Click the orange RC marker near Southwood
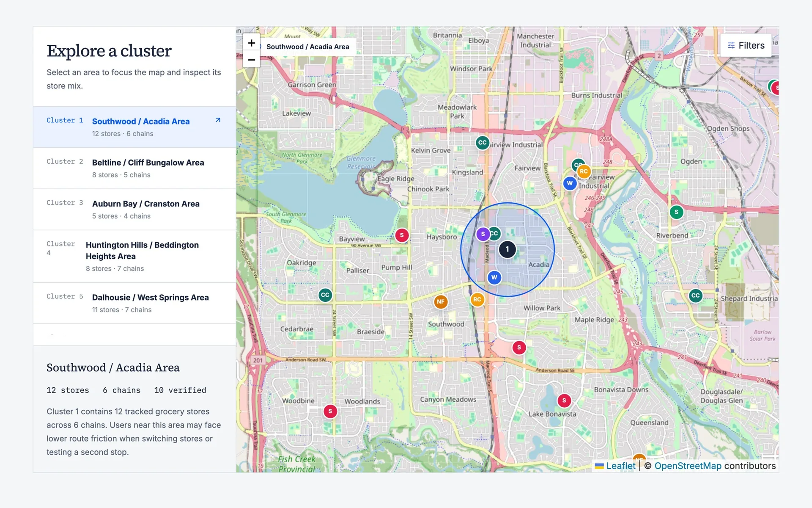 coord(477,299)
